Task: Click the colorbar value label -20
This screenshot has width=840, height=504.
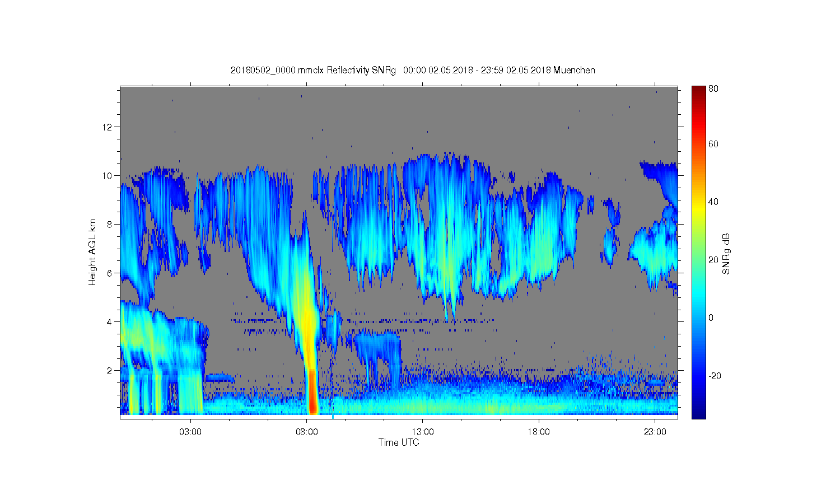Action: click(x=715, y=376)
